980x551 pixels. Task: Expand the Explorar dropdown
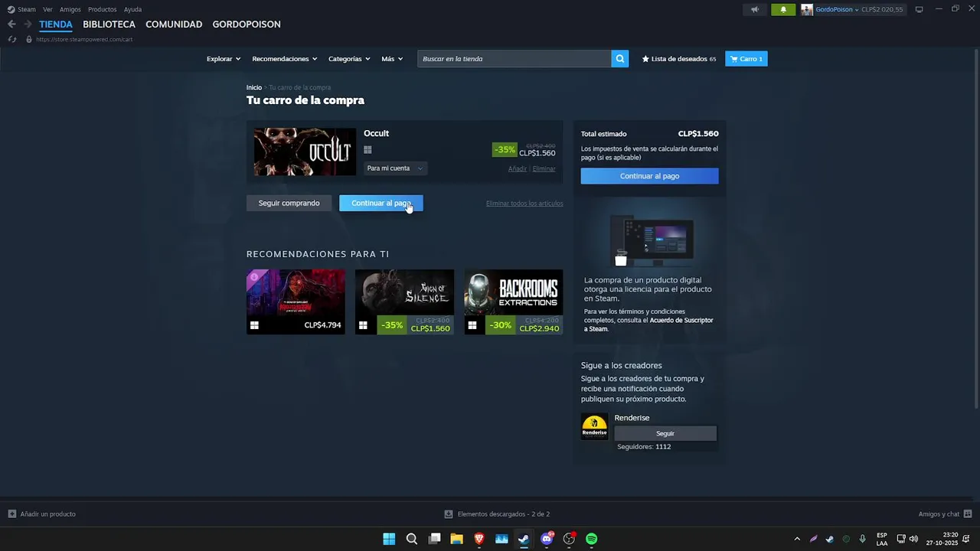[224, 59]
